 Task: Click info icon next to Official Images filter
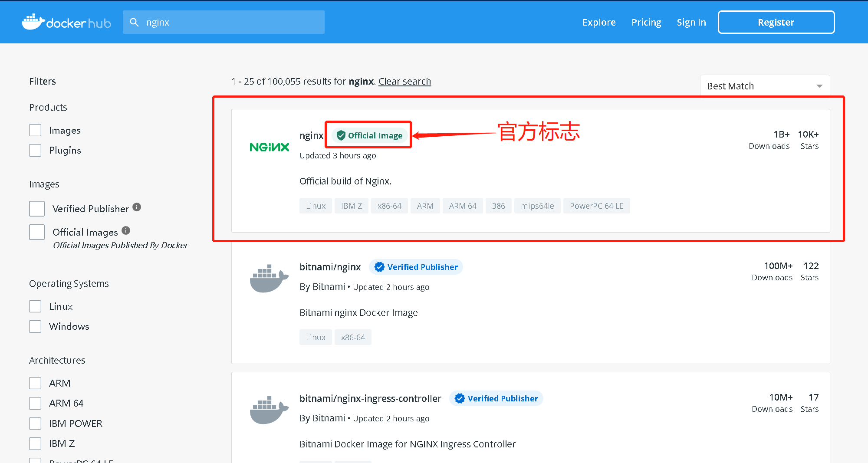coord(126,230)
